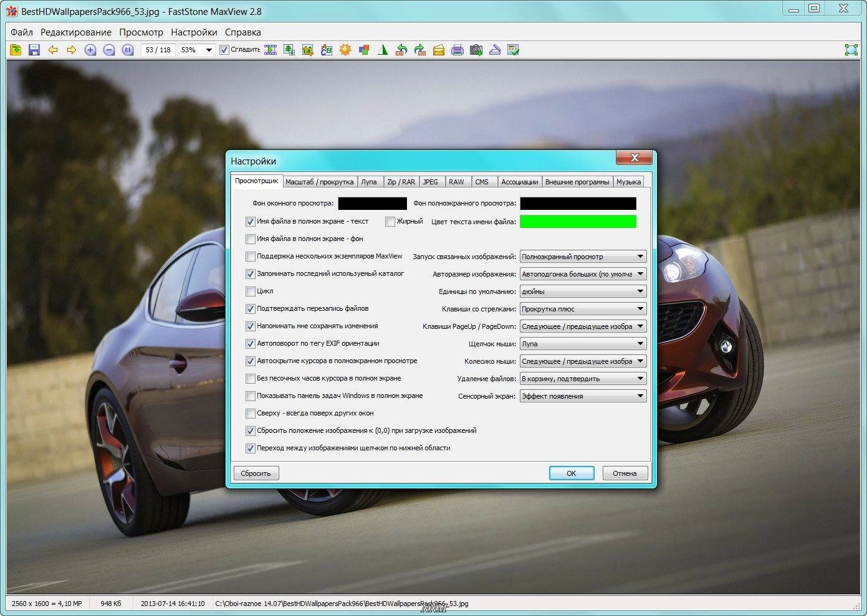The image size is (867, 616).
Task: Click the Open file folder icon
Action: pyautogui.click(x=16, y=50)
